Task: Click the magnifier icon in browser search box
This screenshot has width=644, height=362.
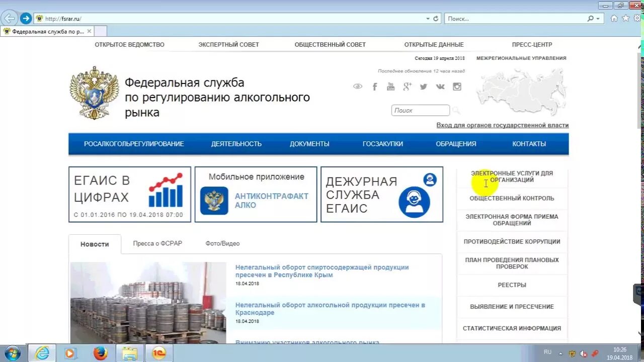Action: point(591,19)
